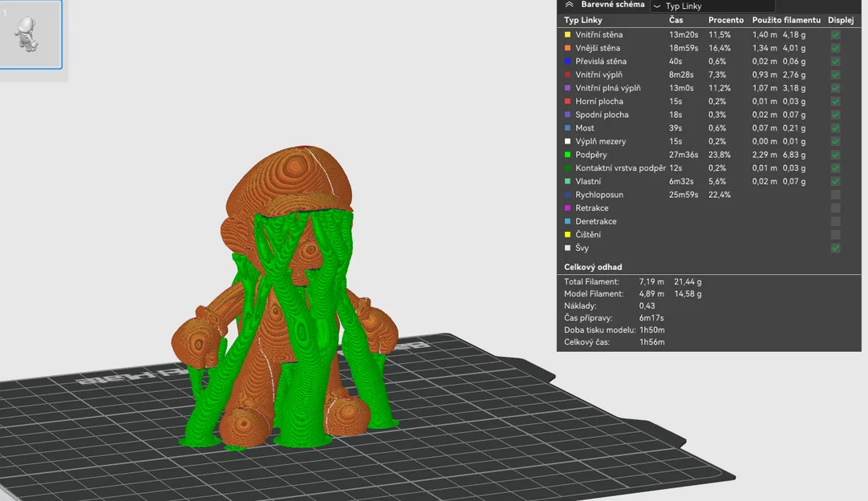Image resolution: width=868 pixels, height=501 pixels.
Task: Click the bright green Podpěry swatch
Action: coord(567,154)
